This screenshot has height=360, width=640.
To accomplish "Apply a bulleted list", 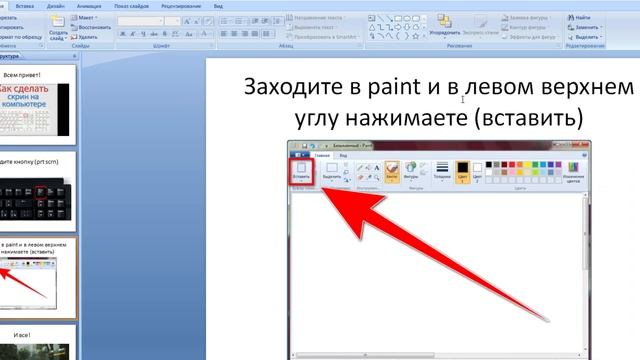I will (224, 21).
